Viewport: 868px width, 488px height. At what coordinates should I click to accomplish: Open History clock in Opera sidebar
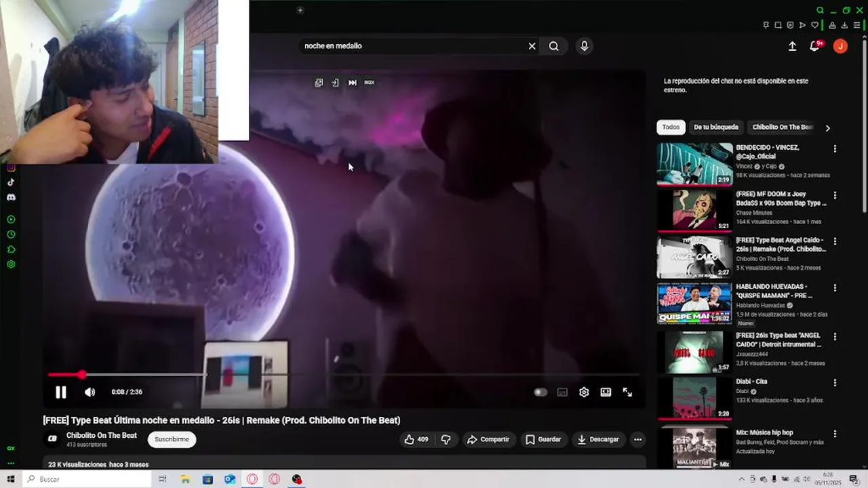(x=11, y=235)
